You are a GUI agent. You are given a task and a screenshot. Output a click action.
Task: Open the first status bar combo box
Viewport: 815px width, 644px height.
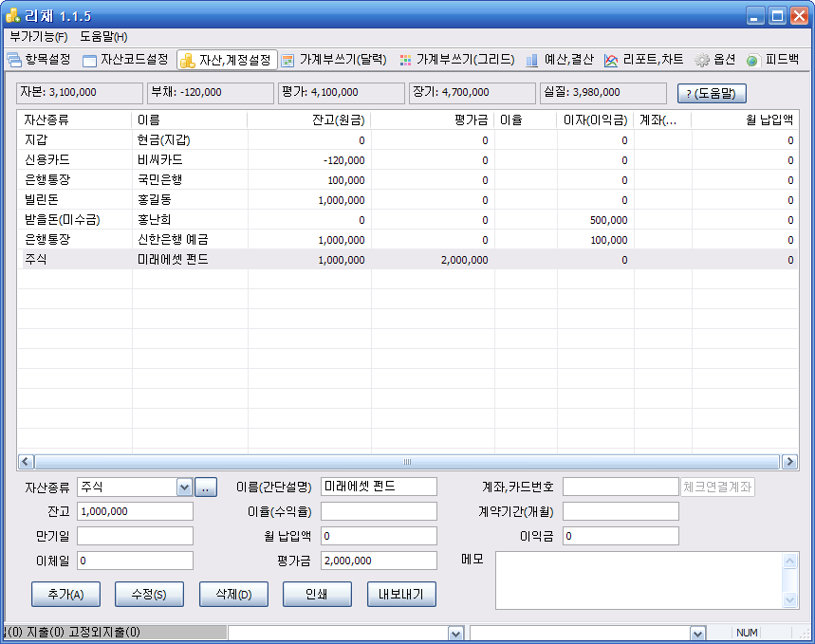[x=455, y=634]
